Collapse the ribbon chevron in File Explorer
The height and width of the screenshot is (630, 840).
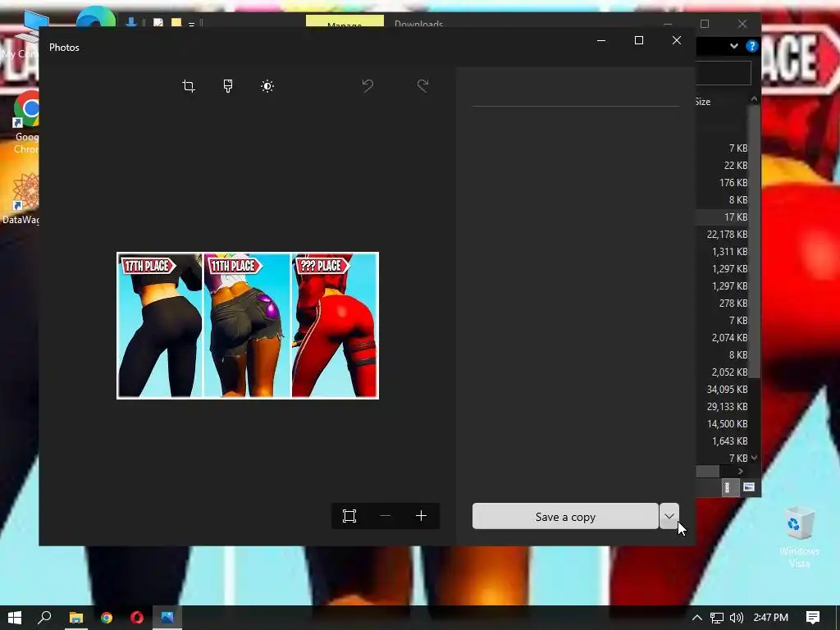coord(734,46)
